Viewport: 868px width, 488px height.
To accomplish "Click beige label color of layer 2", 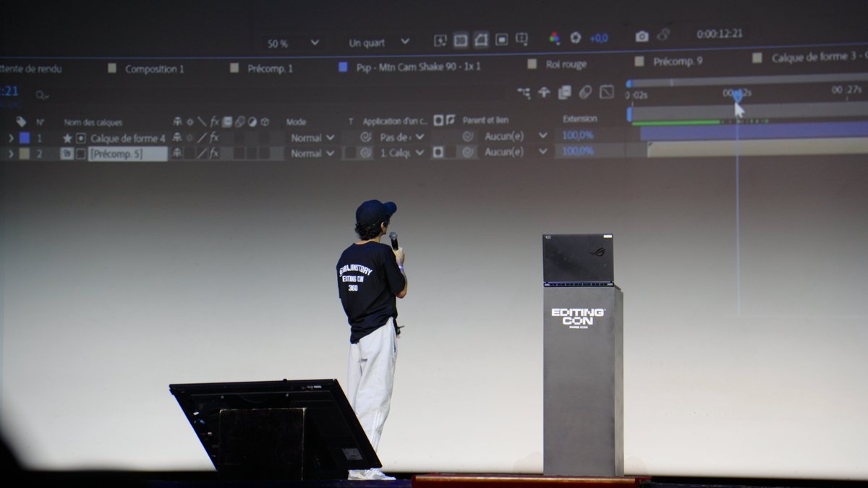I will 25,154.
